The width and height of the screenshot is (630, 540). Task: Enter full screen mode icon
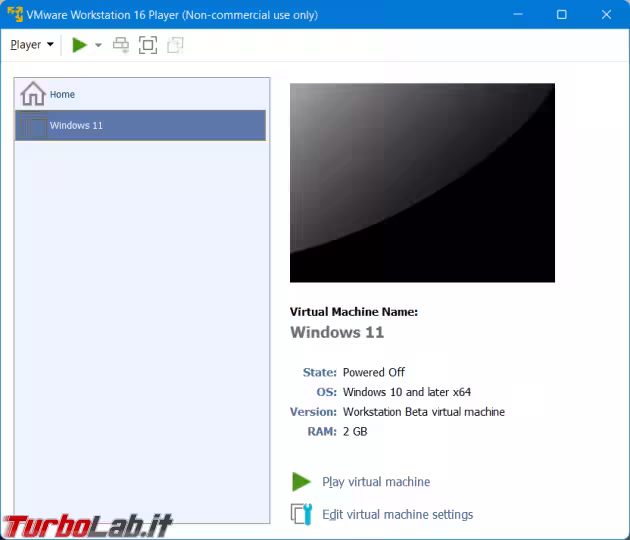[x=148, y=45]
